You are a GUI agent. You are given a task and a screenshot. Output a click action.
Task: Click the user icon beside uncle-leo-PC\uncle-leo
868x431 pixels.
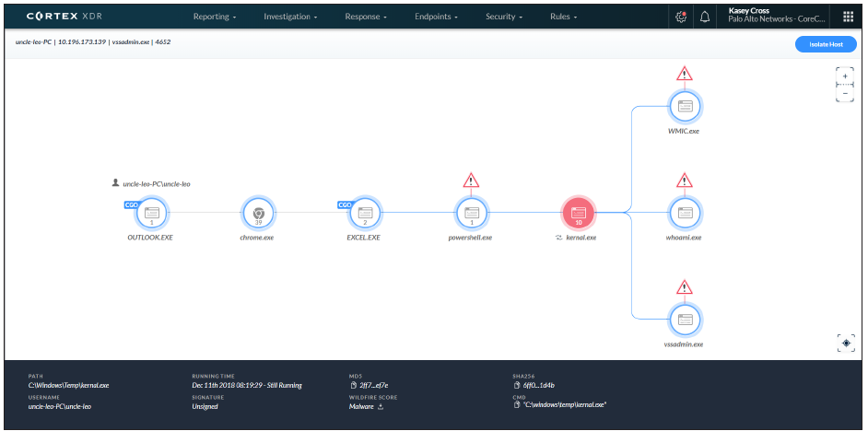(115, 182)
